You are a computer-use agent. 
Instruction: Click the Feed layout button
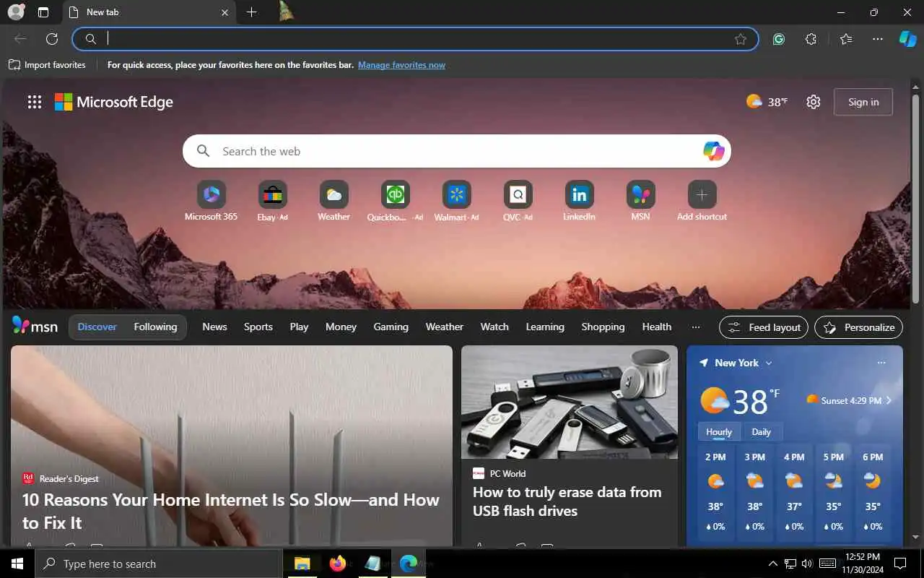click(x=764, y=327)
